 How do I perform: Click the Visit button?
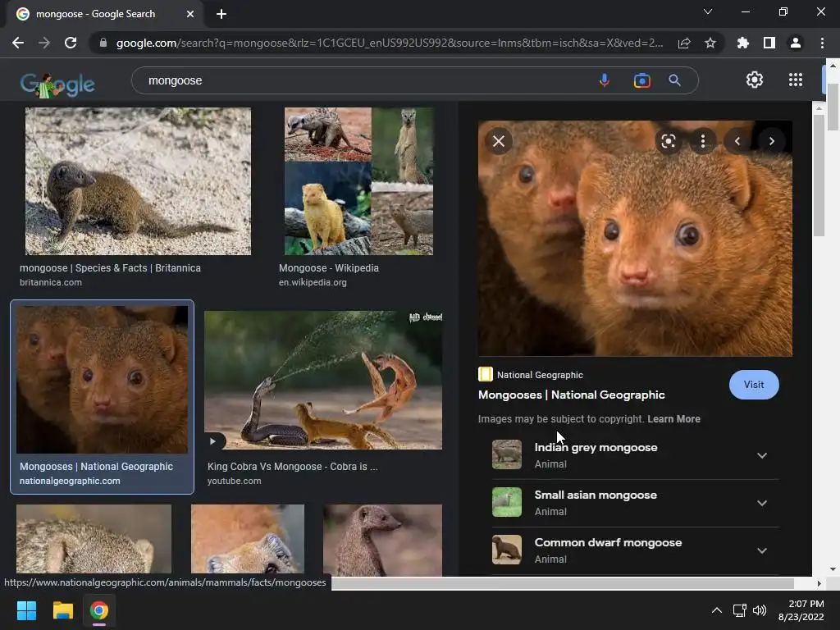coord(754,385)
